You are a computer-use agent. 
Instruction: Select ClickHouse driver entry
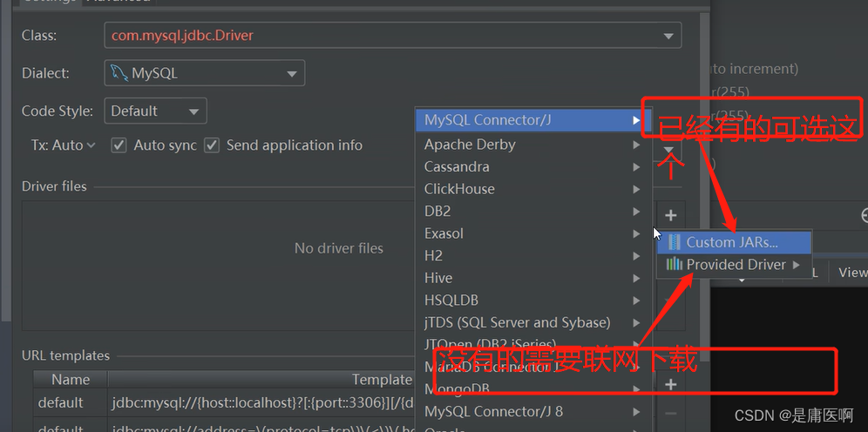point(533,189)
